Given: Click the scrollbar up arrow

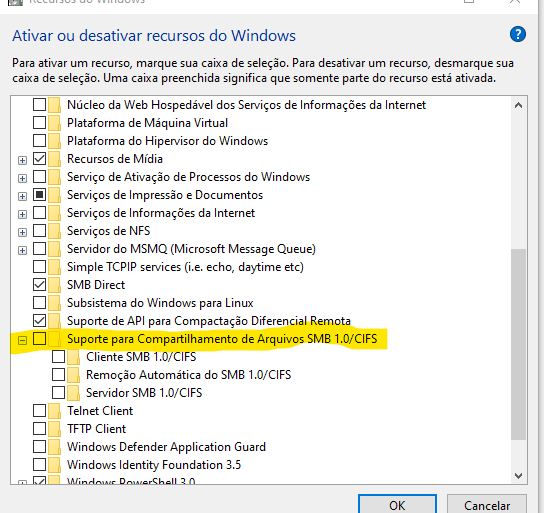Looking at the screenshot, I should tap(518, 105).
